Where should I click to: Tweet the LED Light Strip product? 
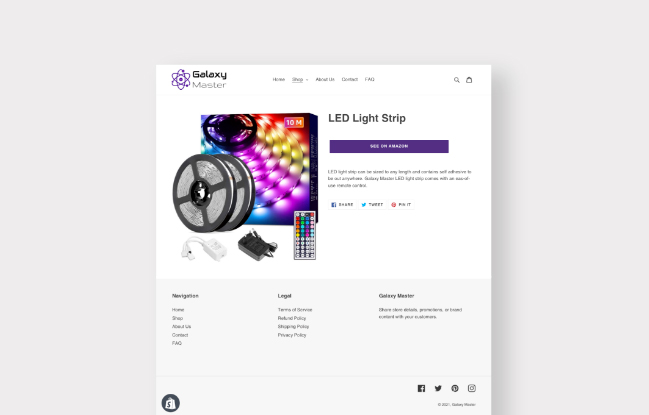coord(373,205)
